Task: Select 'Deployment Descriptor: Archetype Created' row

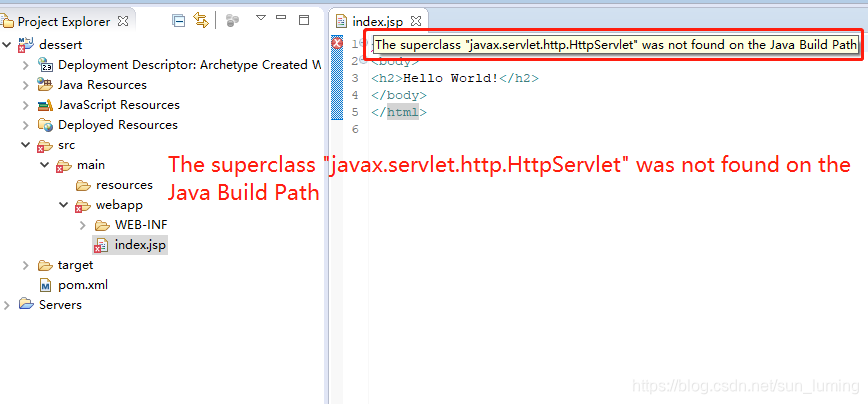Action: pos(189,65)
